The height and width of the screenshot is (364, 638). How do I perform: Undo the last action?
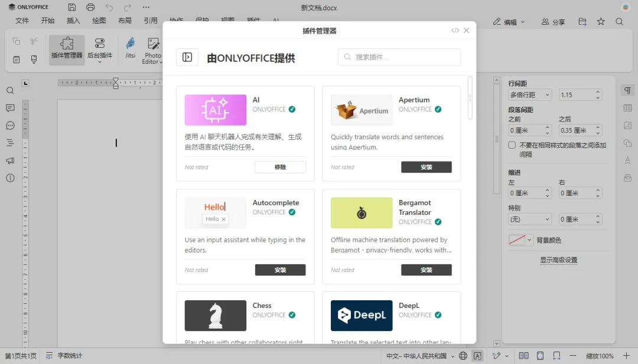point(109,7)
